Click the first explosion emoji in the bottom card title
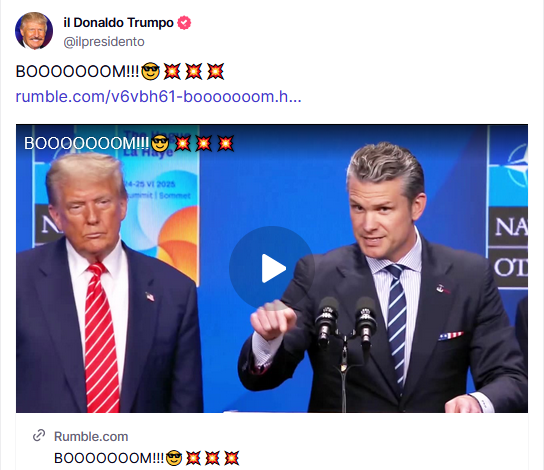Screen dimensions: 544x470 193,458
